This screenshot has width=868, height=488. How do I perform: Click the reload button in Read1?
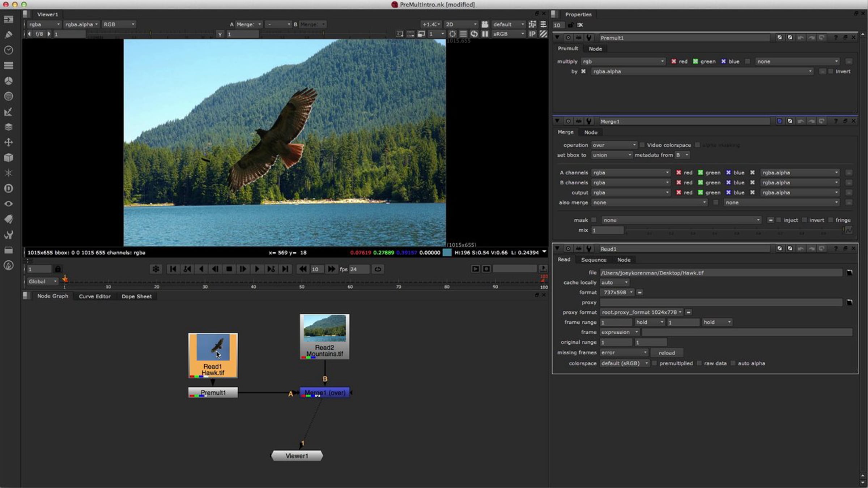pos(667,353)
